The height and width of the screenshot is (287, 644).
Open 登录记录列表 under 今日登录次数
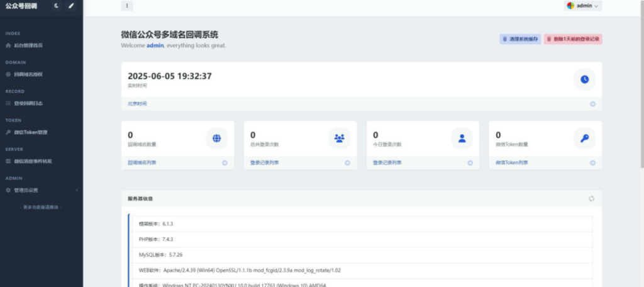[x=387, y=163]
